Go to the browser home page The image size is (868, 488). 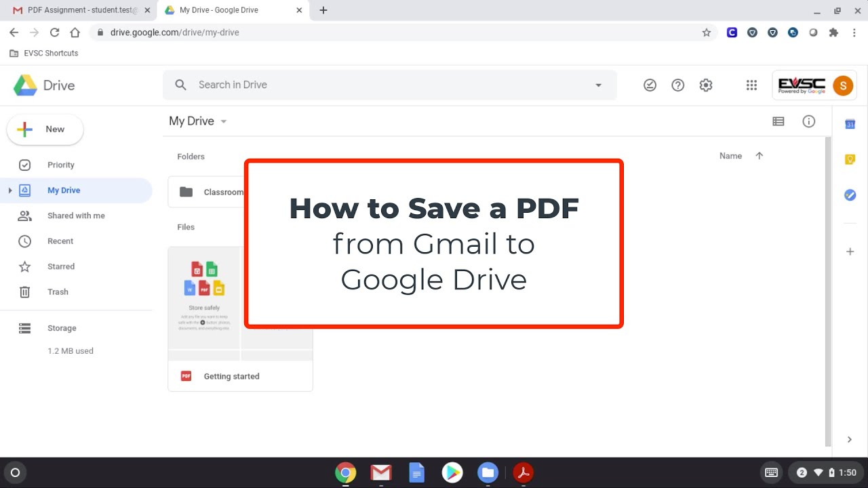pyautogui.click(x=75, y=33)
